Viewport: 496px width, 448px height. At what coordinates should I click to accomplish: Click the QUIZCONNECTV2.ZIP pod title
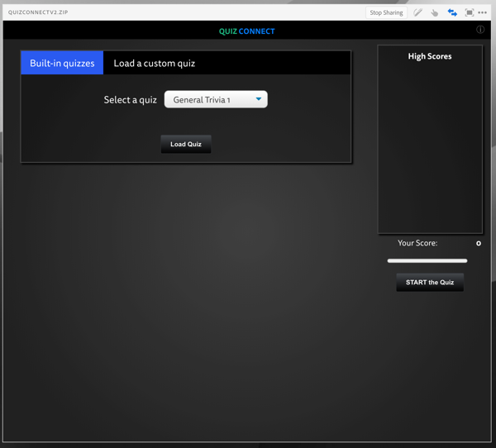pyautogui.click(x=38, y=12)
